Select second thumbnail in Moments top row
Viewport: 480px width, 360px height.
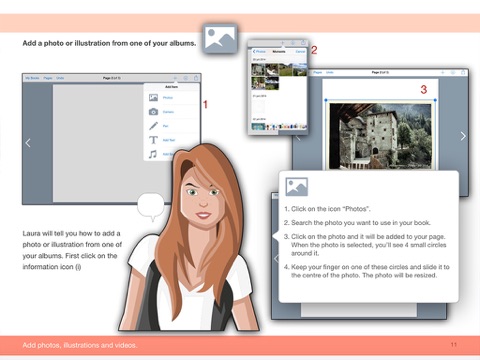[272, 70]
